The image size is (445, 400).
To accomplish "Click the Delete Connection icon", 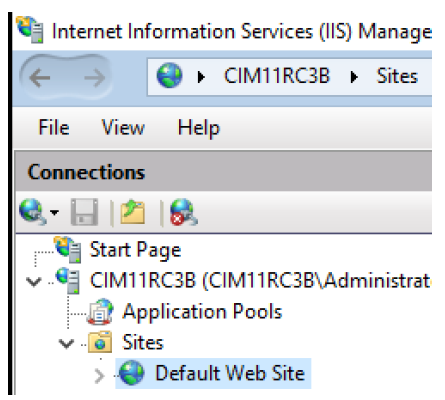I will point(184,212).
